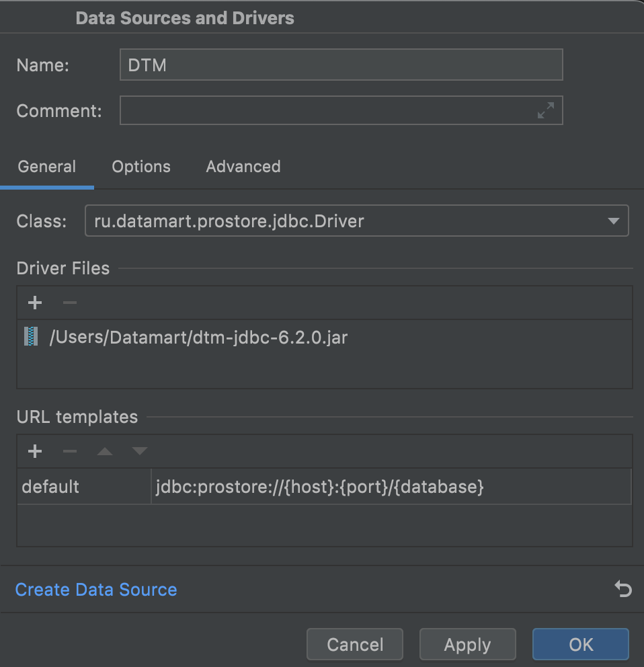
Task: Expand the Comment field with expand icon
Action: coord(545,111)
